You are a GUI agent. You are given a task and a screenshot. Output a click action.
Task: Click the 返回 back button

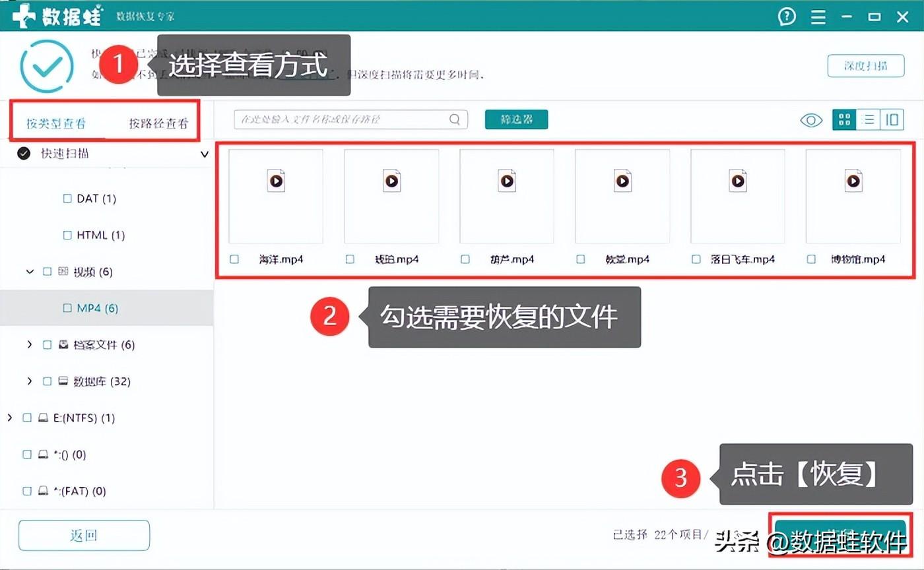pos(84,535)
